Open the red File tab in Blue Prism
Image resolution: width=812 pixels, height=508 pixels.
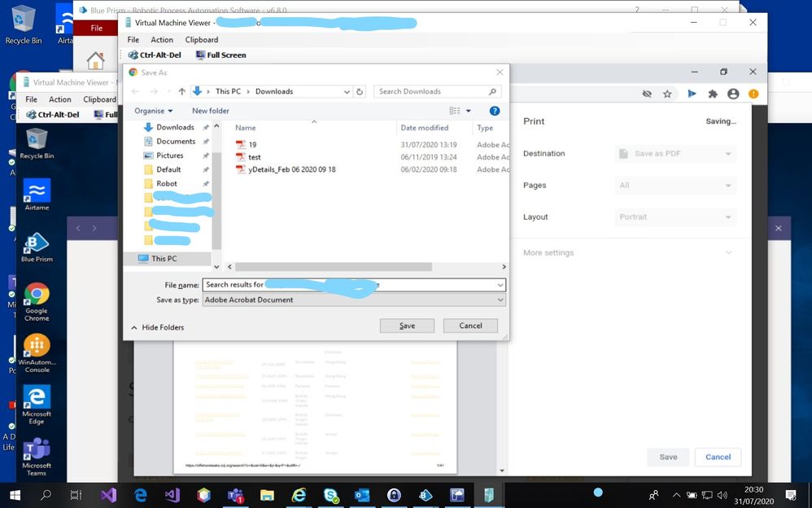point(96,28)
